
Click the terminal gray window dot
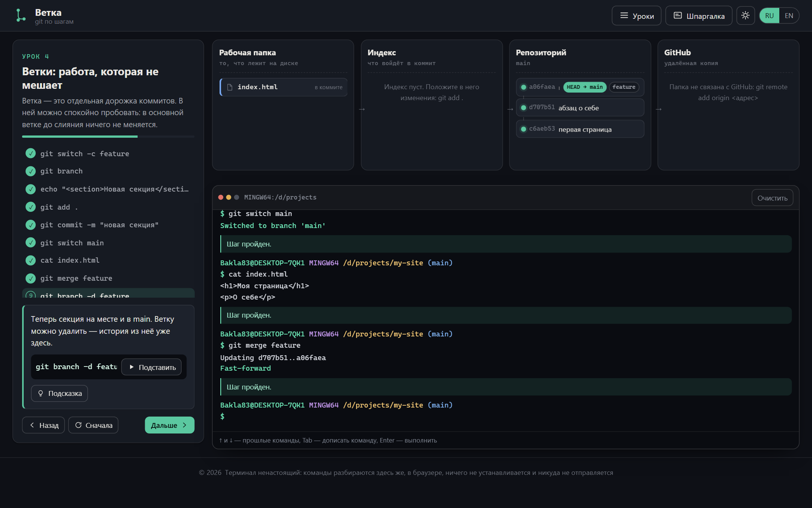coord(236,197)
